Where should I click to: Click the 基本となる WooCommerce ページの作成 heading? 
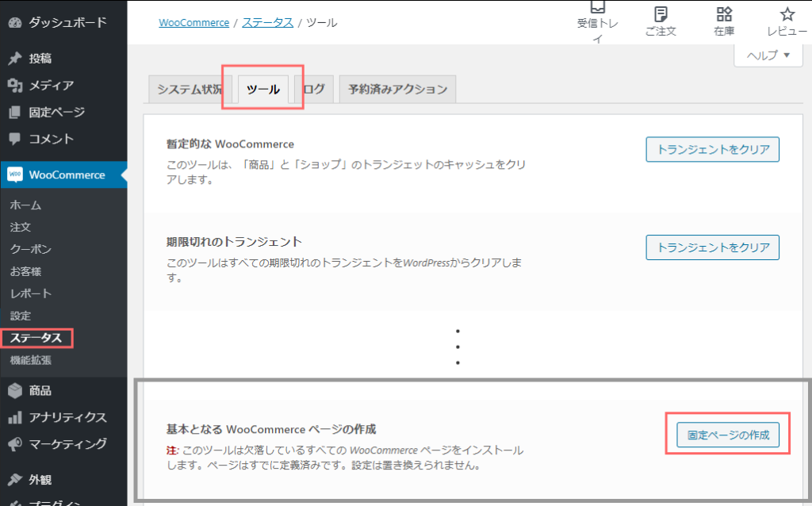(271, 429)
